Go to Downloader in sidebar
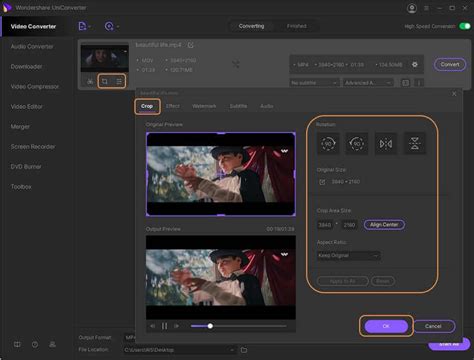 pos(26,67)
